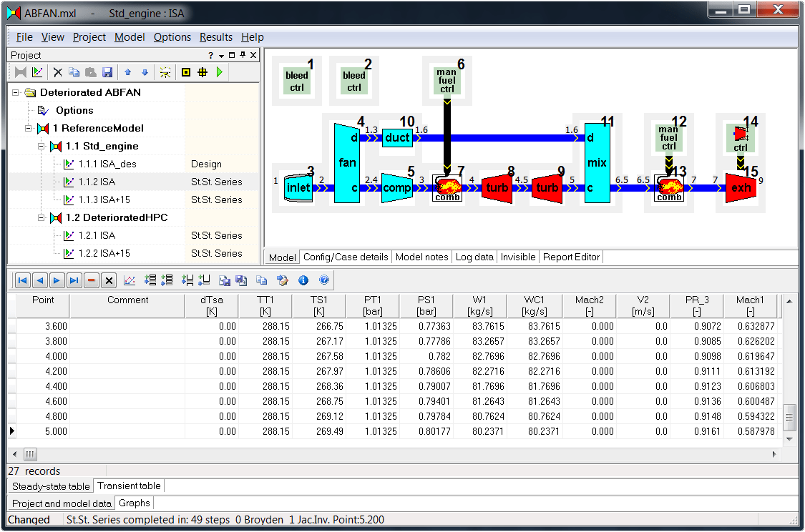Open the graph icon in table toolbar
The image size is (805, 532).
tap(130, 280)
